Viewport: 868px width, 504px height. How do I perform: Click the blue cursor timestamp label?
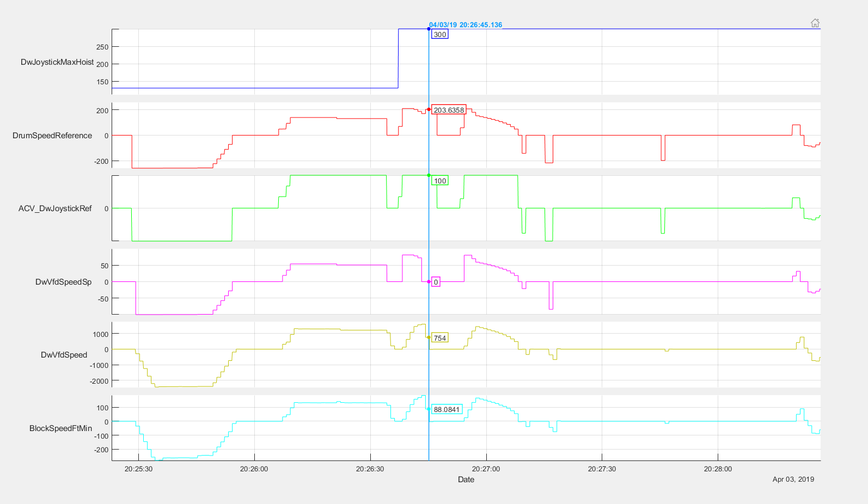[466, 25]
